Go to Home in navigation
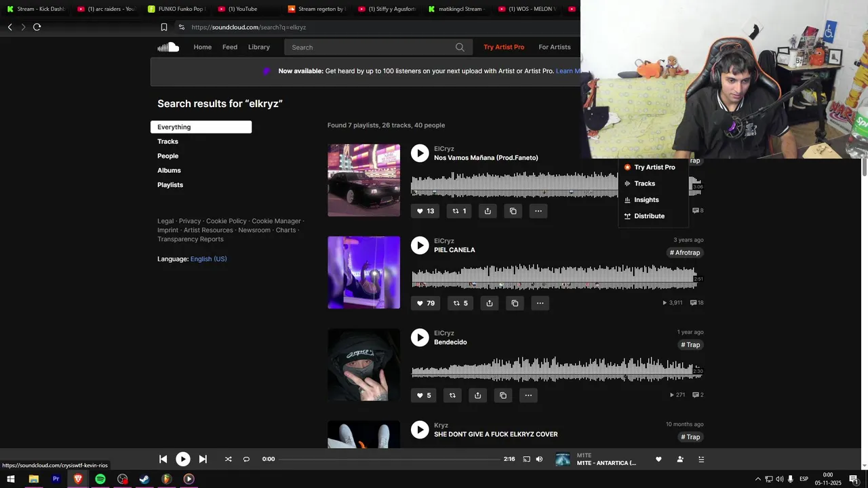This screenshot has width=868, height=488. click(202, 47)
